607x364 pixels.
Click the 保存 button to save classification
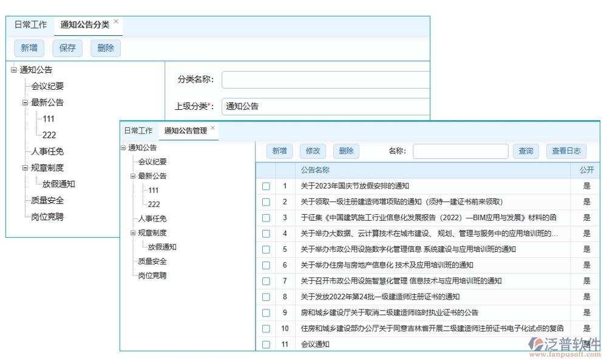click(x=67, y=47)
